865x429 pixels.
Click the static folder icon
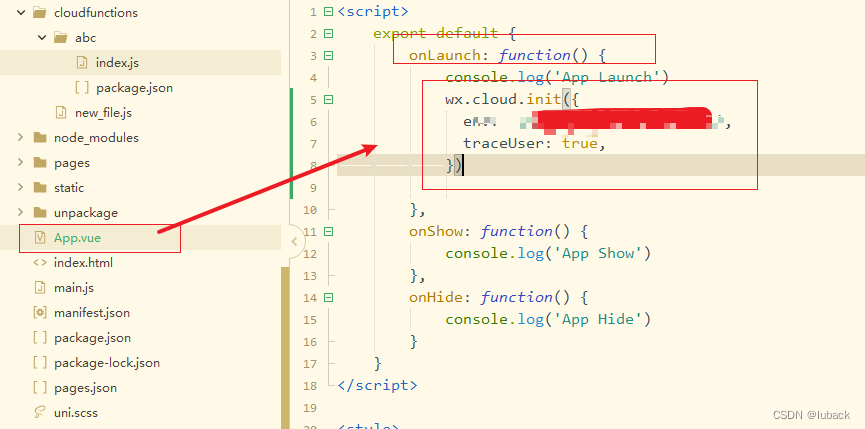pos(40,187)
